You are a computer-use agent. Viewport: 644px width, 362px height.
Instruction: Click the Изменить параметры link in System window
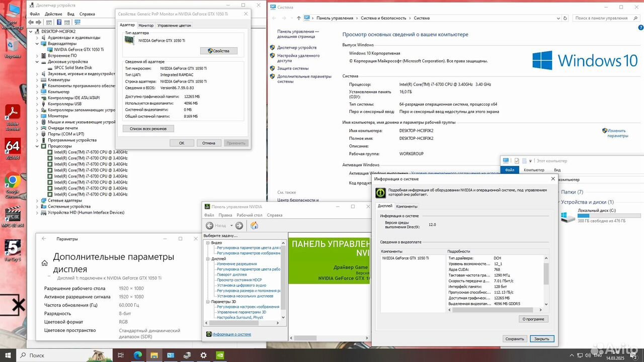pos(617,133)
